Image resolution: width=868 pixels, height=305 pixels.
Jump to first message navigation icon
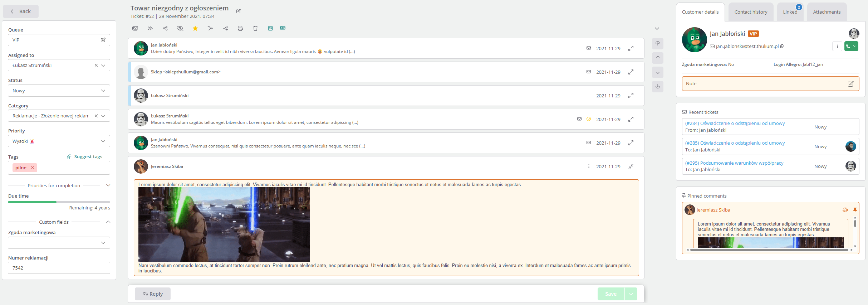(658, 43)
